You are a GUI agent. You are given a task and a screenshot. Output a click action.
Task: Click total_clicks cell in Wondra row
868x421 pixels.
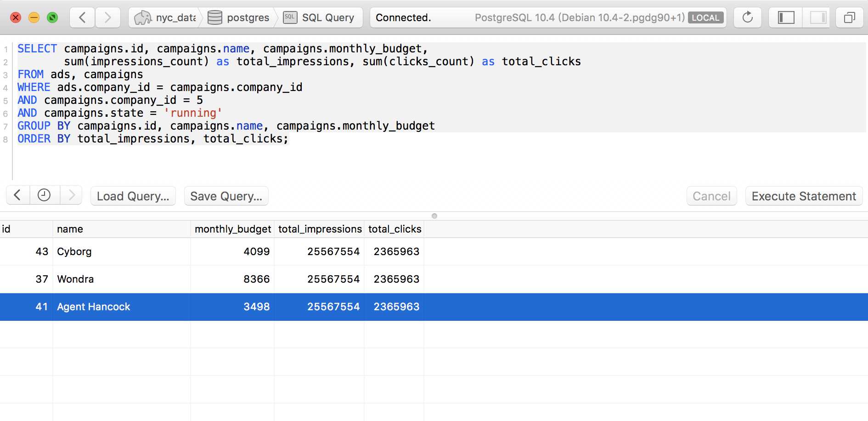click(394, 279)
